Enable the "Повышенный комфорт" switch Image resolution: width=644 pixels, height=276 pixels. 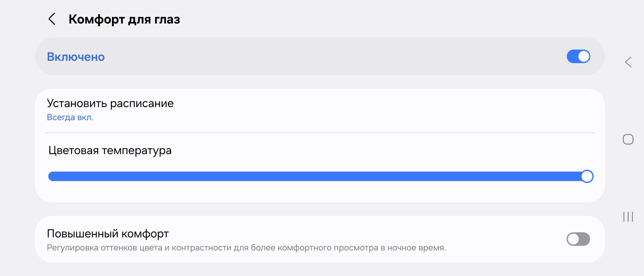pos(578,239)
